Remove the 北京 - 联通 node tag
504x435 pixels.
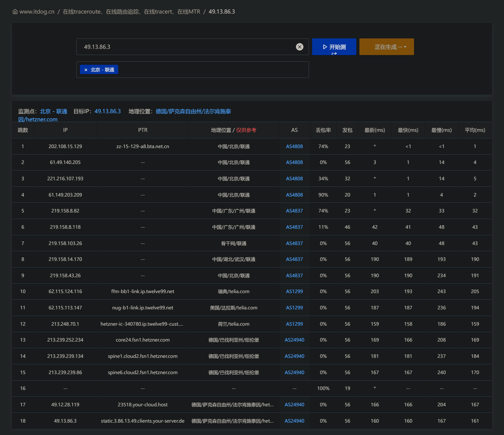coord(86,70)
